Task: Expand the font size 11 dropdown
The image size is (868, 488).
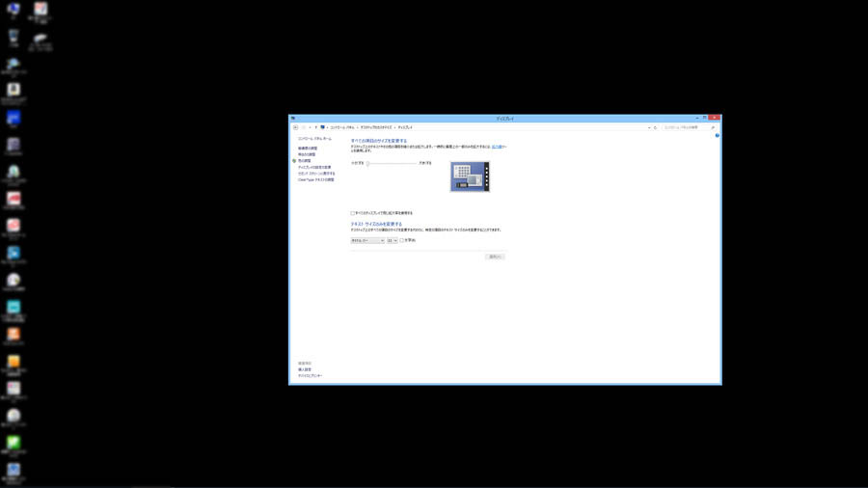Action: [x=392, y=240]
